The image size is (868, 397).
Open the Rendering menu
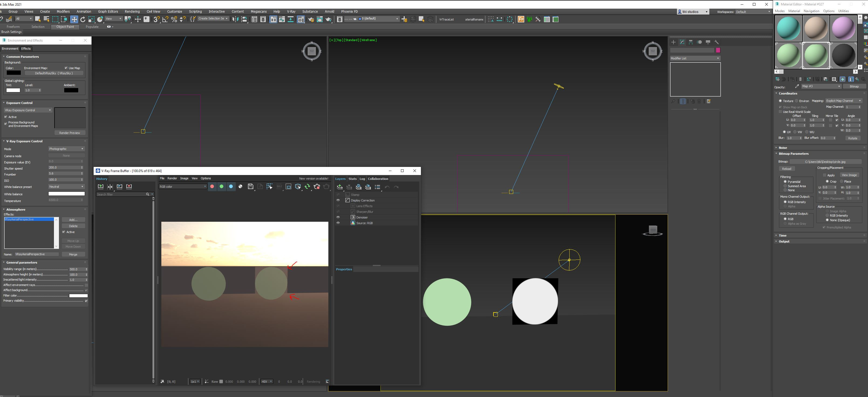(132, 11)
